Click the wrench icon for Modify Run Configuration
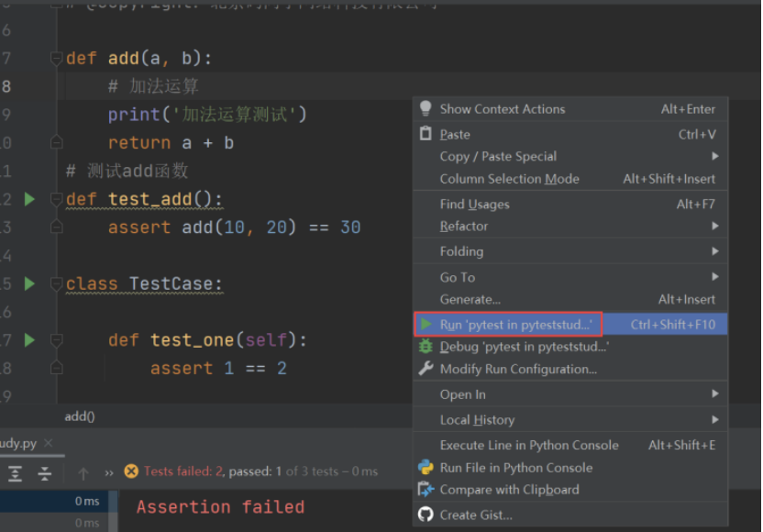This screenshot has width=763, height=532. pos(426,368)
